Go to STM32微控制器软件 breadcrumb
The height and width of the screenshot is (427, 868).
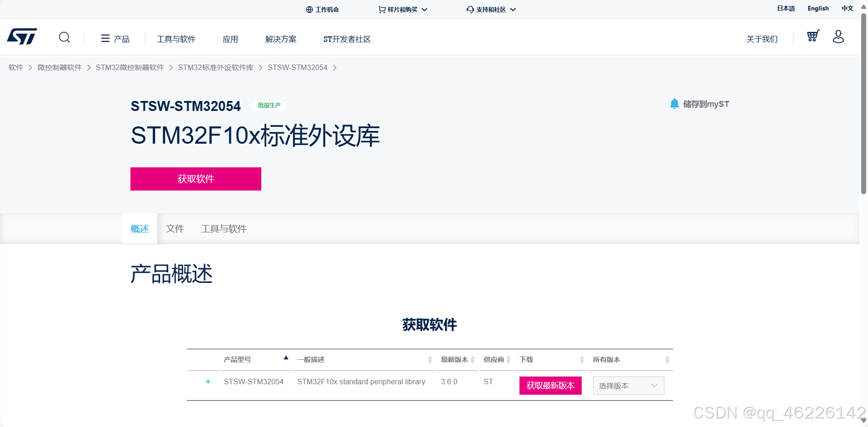(x=130, y=67)
